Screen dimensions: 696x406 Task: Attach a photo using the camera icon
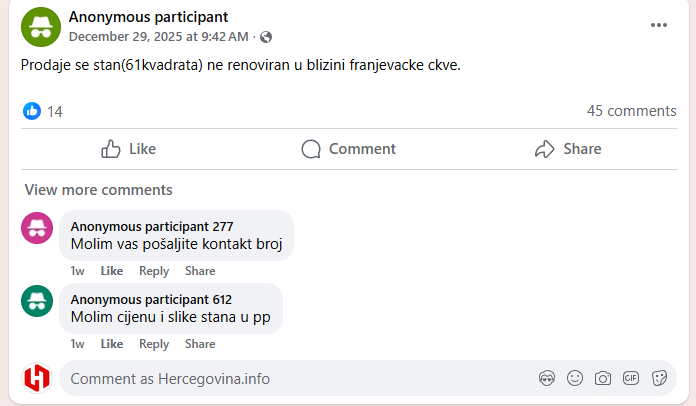tap(603, 378)
